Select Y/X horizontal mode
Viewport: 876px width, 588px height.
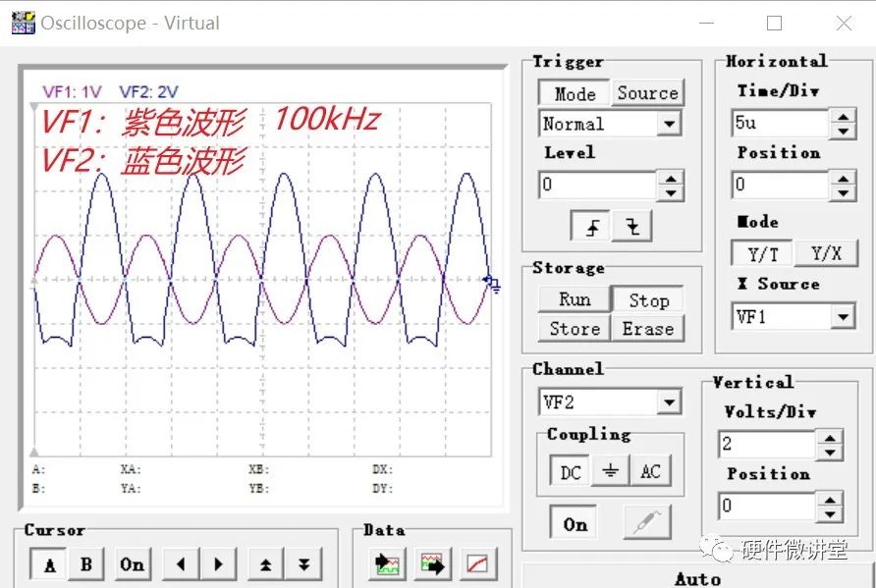826,253
